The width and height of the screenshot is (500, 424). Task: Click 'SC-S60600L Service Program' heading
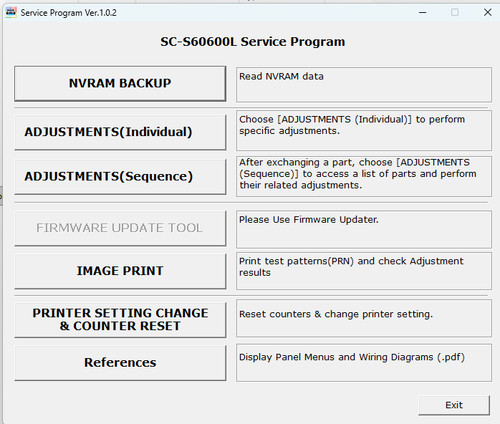pos(253,42)
